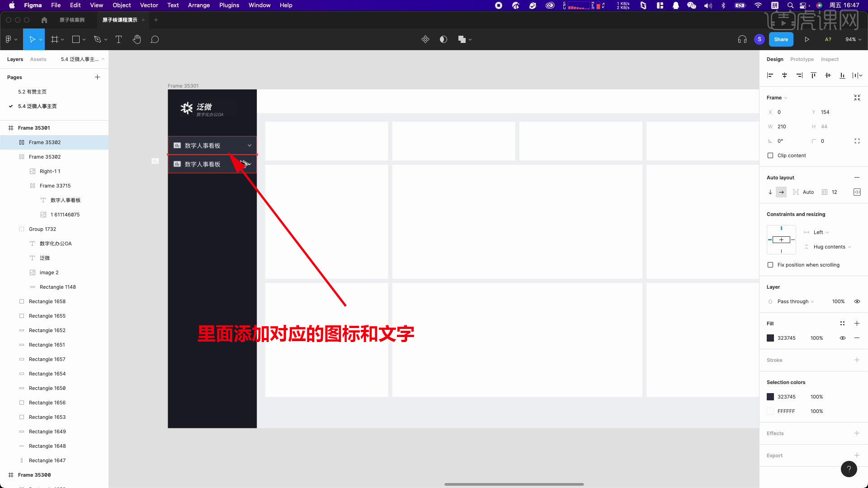Click Align bottom icon
This screenshot has height=488, width=868.
[842, 75]
